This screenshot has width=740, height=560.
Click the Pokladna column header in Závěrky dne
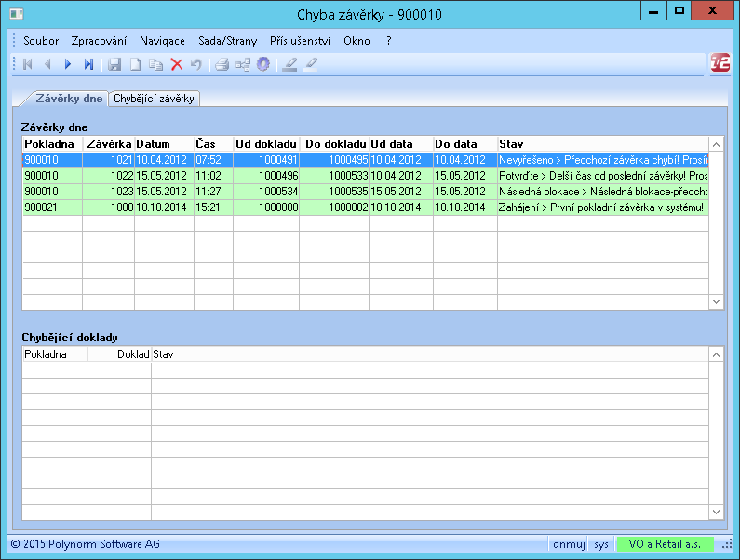52,144
